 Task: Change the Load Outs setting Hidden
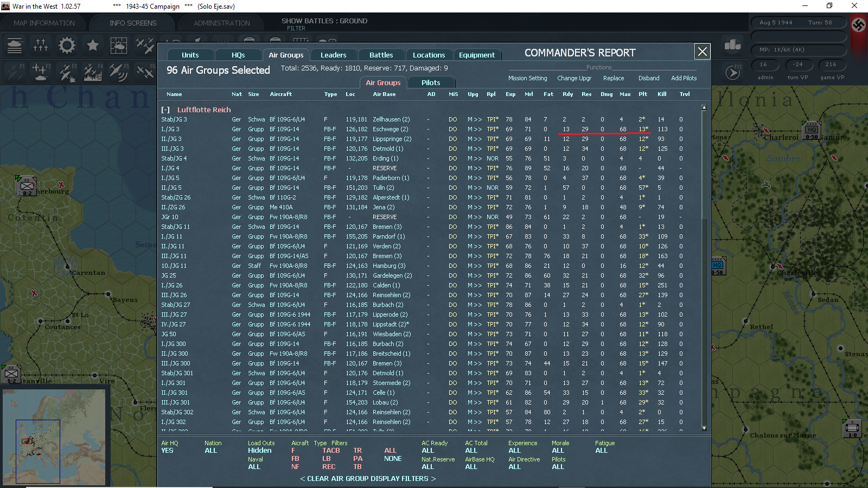[x=260, y=451]
